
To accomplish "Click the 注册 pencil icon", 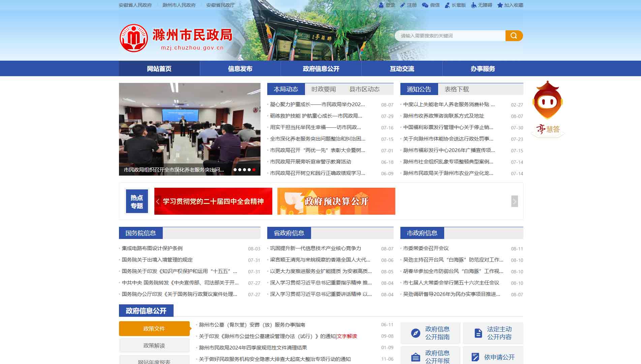I will [x=402, y=5].
